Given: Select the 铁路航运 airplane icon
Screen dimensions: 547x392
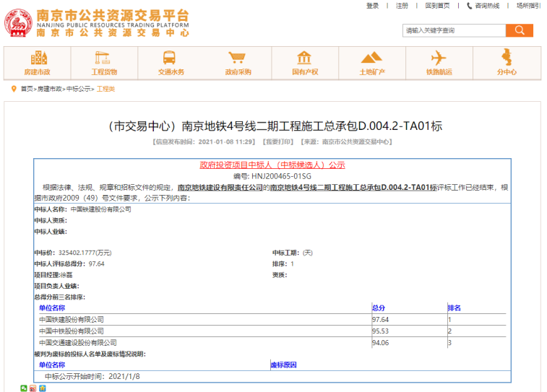Looking at the screenshot, I should click(439, 59).
